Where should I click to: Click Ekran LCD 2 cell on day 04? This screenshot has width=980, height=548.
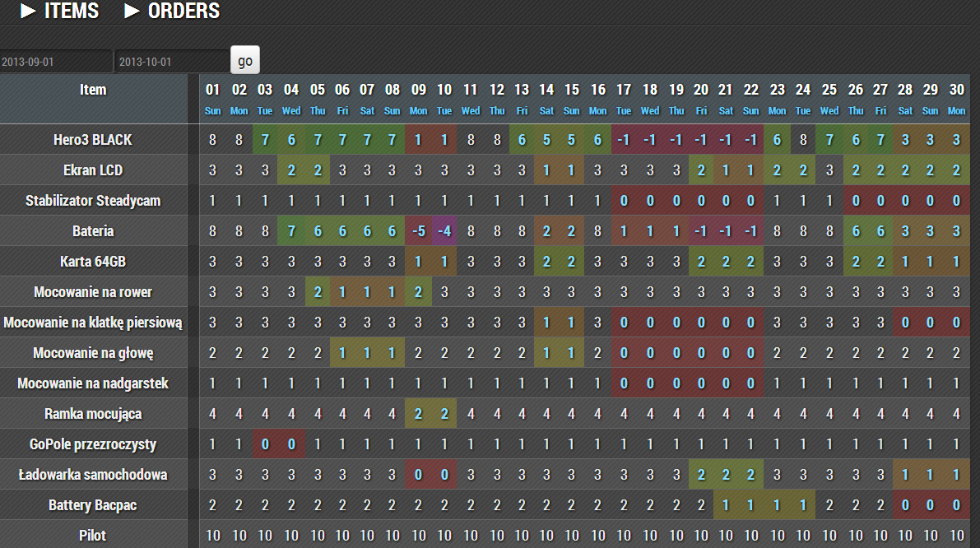291,170
